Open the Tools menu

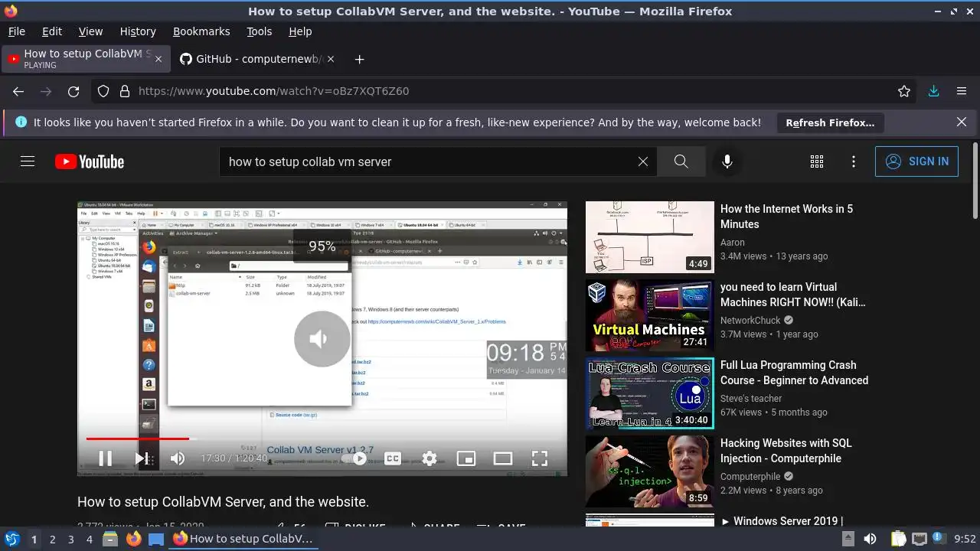click(260, 31)
